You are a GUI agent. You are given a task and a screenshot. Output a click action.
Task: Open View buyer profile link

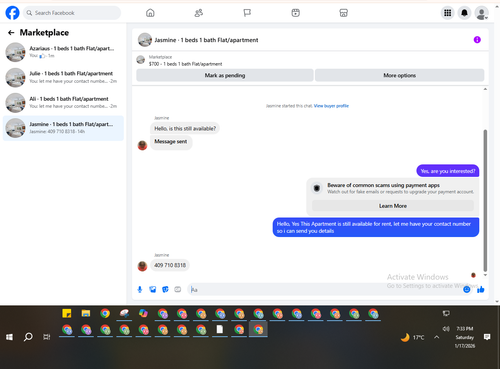[331, 106]
